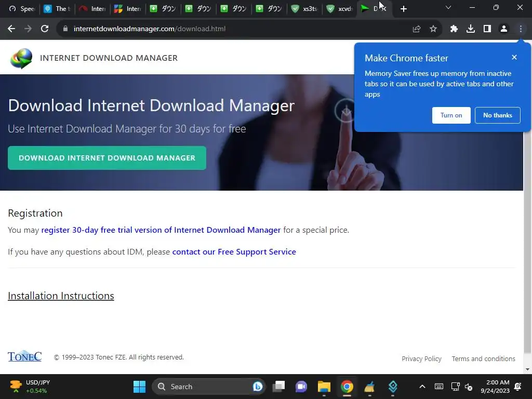Show hidden system tray icons

[x=422, y=387]
